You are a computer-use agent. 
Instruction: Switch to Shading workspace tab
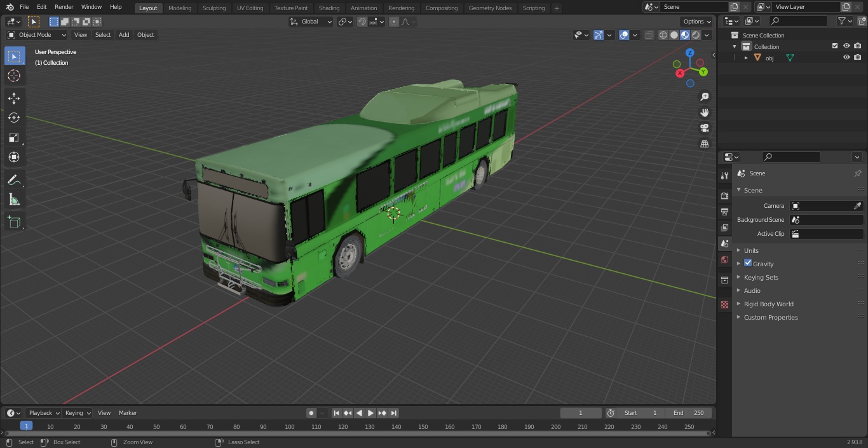click(329, 8)
